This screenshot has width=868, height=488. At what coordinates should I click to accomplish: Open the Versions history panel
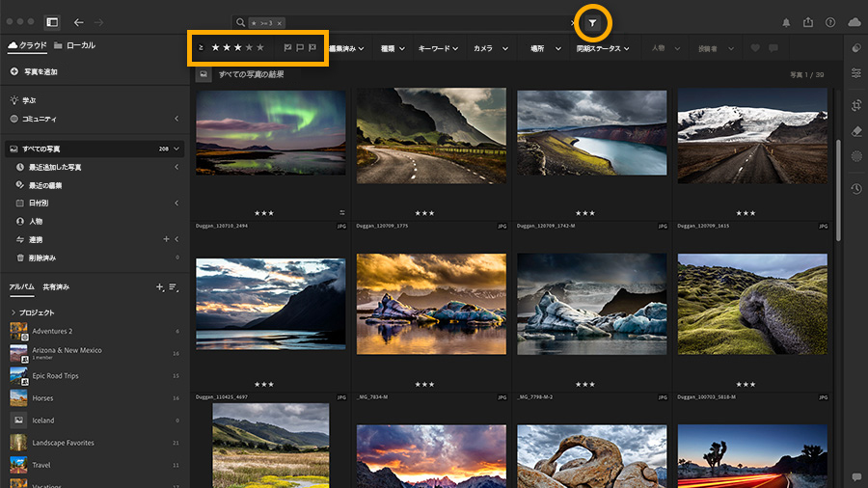pyautogui.click(x=856, y=189)
